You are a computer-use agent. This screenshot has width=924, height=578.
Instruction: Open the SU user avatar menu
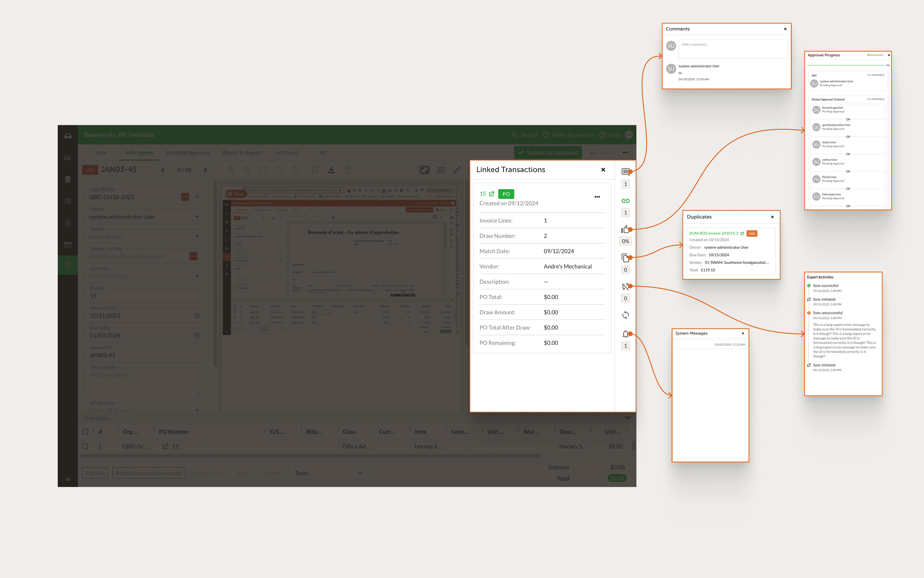tap(629, 135)
